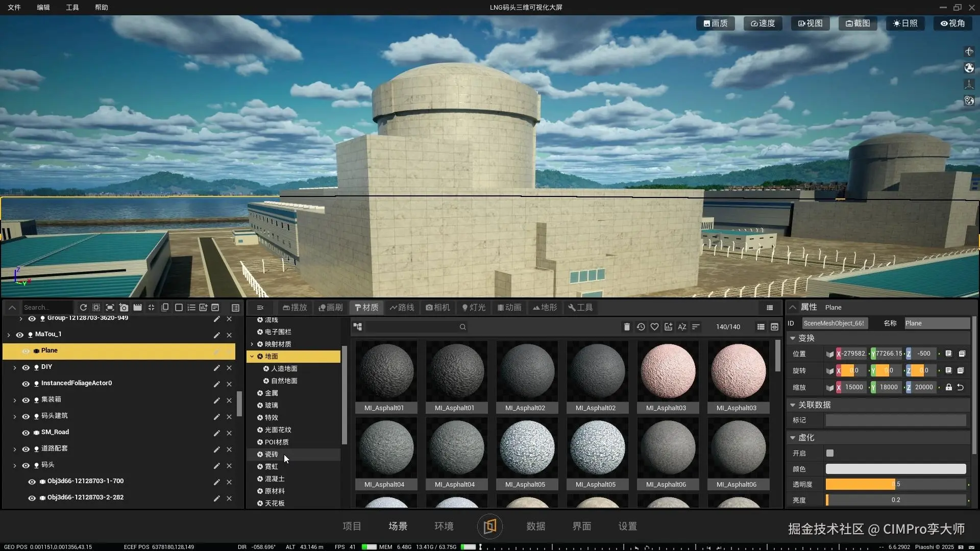Image resolution: width=980 pixels, height=551 pixels.
Task: Click pencil edit icon for MaTou_1
Action: pos(216,335)
